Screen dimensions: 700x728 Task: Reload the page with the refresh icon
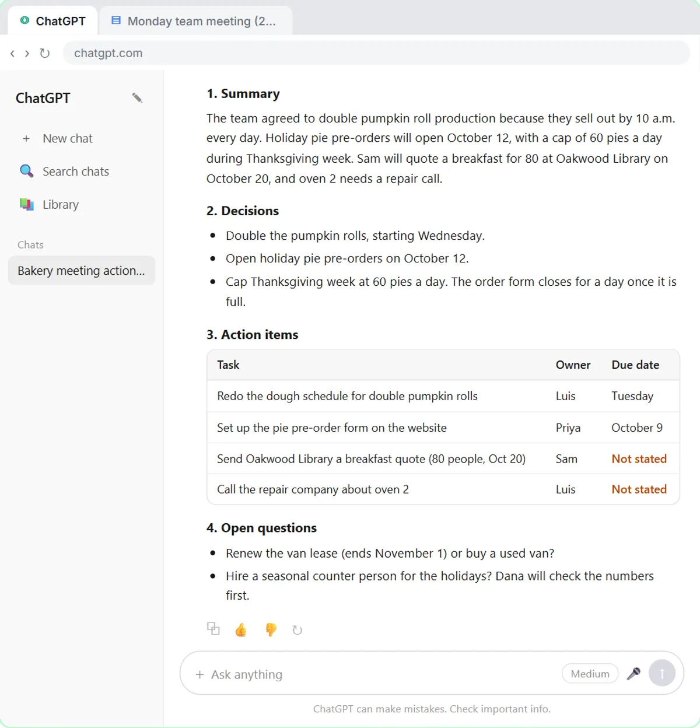(x=44, y=53)
